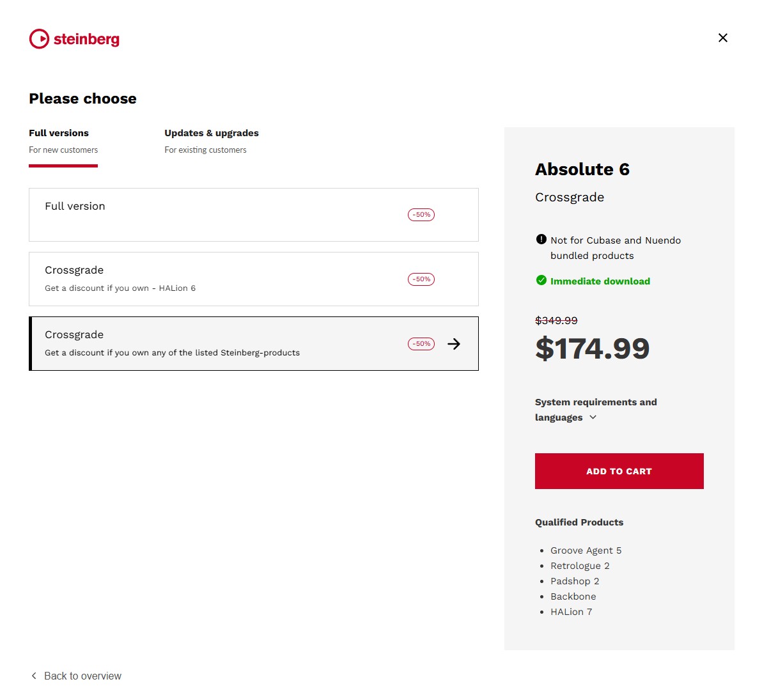Click the -50% badge on selected Crossgrade
Image resolution: width=762 pixels, height=700 pixels.
tap(421, 344)
